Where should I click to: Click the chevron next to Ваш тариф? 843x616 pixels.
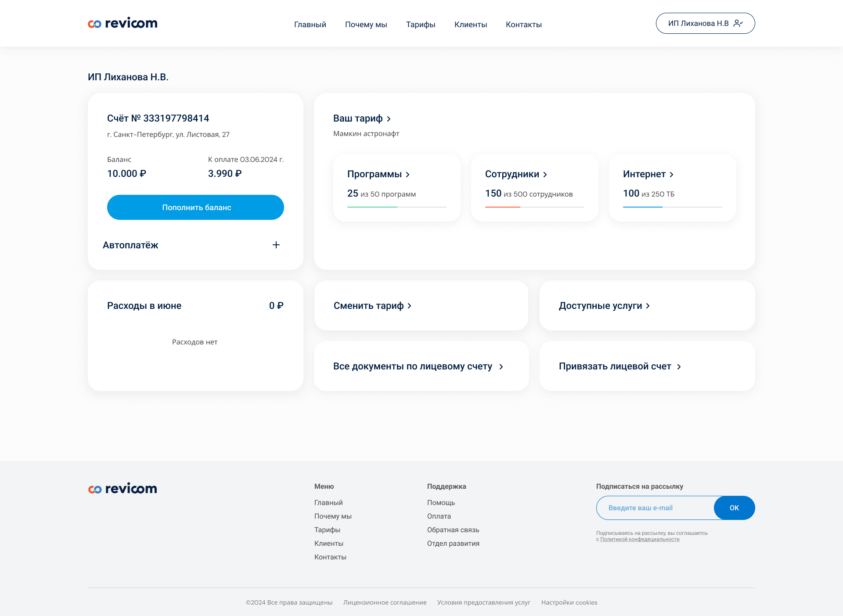tap(389, 119)
